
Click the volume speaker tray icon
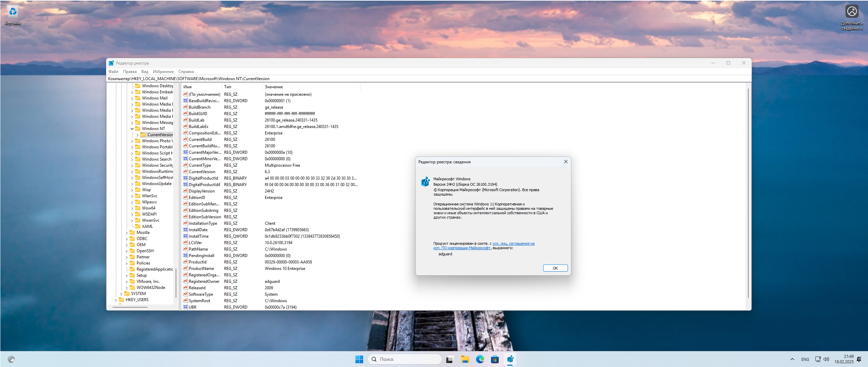coord(826,359)
